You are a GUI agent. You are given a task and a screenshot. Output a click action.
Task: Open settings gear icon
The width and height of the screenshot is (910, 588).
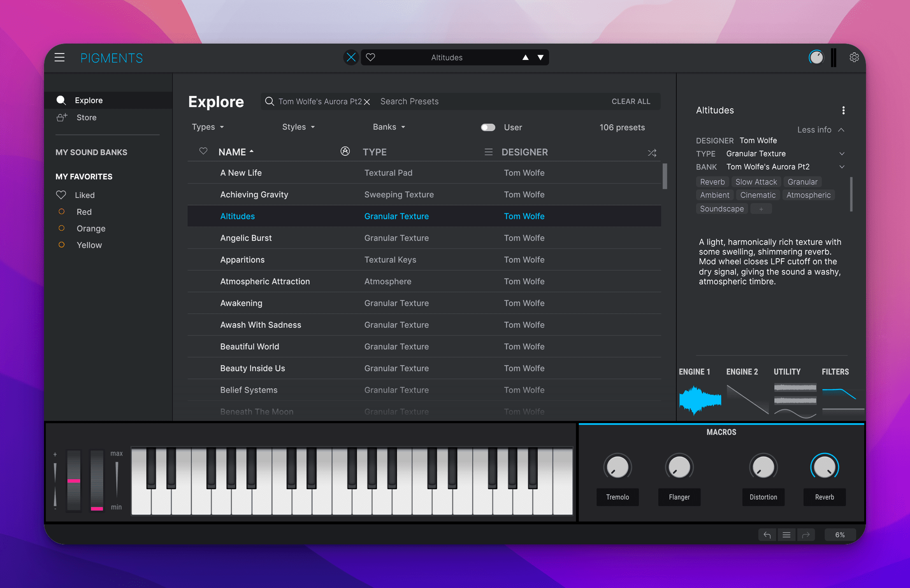pyautogui.click(x=854, y=58)
